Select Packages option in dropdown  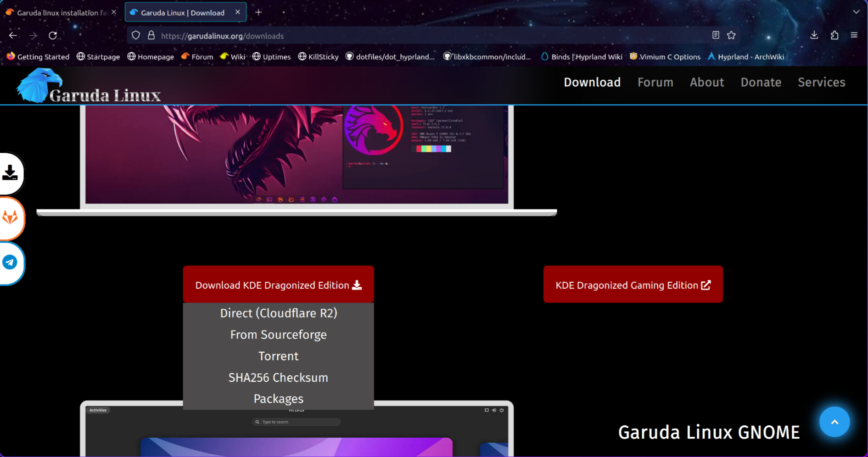click(278, 399)
